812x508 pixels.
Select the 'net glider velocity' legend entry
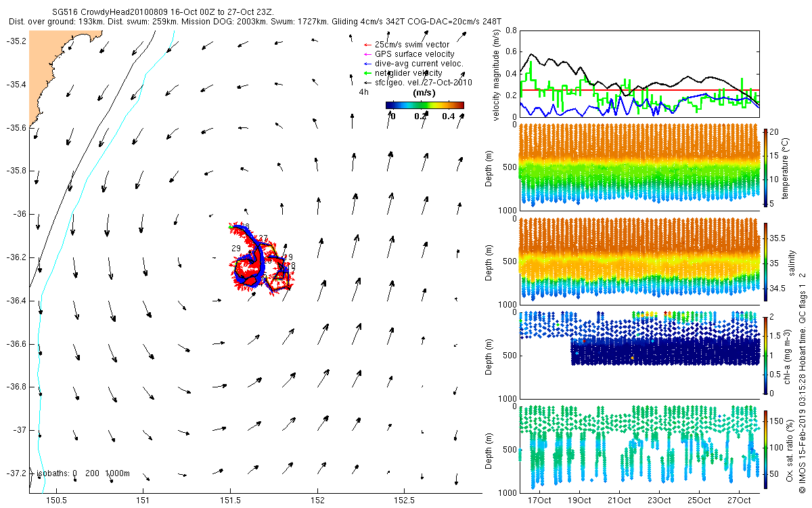tap(403, 72)
